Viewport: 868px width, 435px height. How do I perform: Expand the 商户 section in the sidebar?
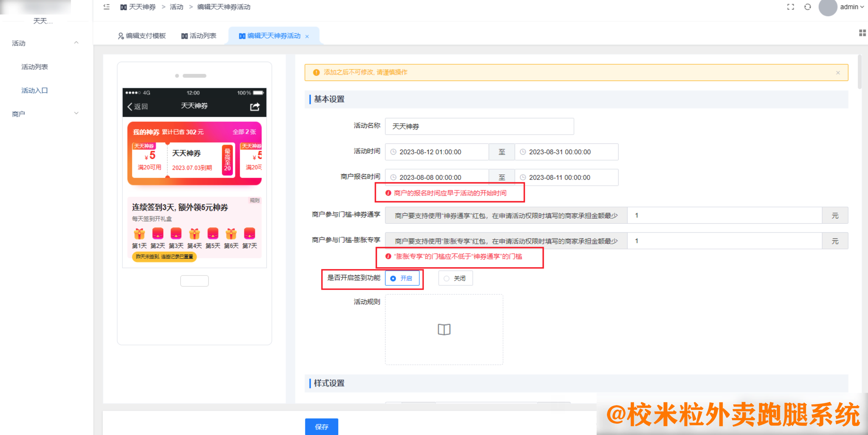click(x=18, y=113)
